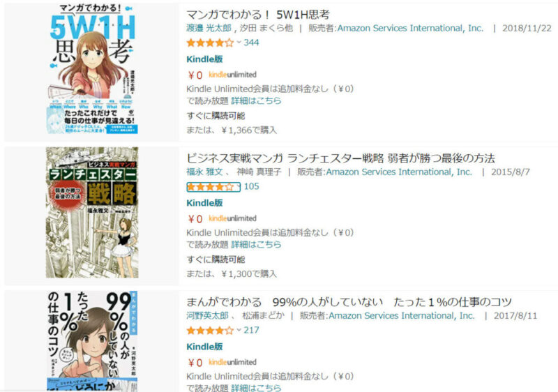Screen dimensions: 558x392
Task: Expand the rating dropdown arrow beside 344
Action: pos(239,43)
